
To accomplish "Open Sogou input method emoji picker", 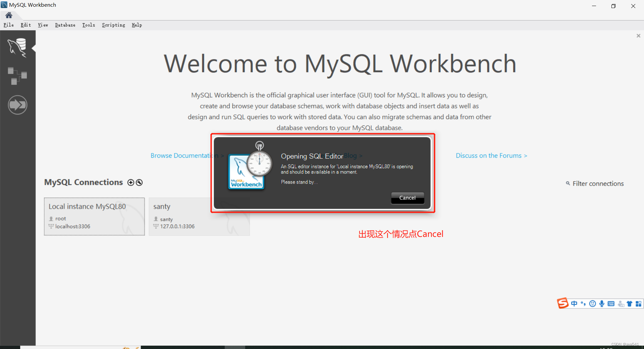I will 592,303.
